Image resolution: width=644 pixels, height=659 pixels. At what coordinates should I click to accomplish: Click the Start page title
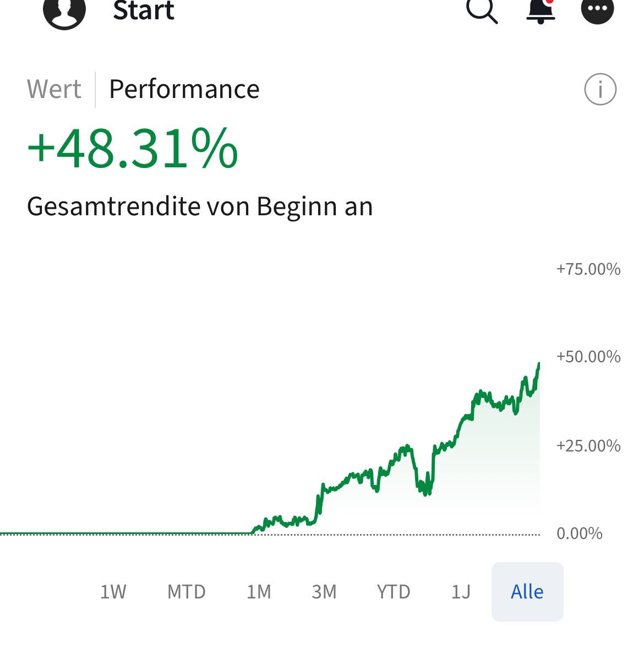pyautogui.click(x=144, y=11)
